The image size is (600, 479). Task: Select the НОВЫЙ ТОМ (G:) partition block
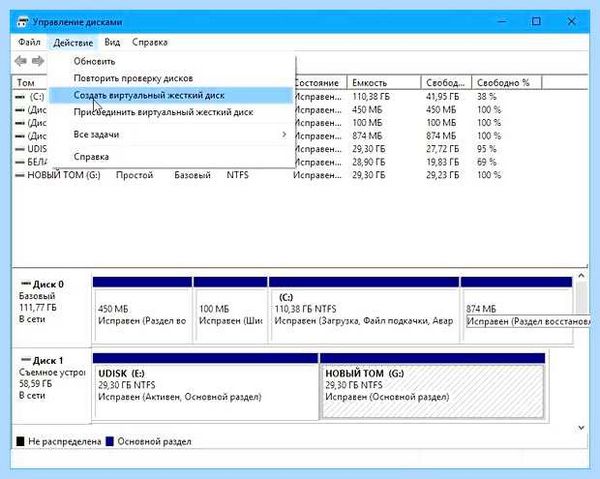click(432, 386)
